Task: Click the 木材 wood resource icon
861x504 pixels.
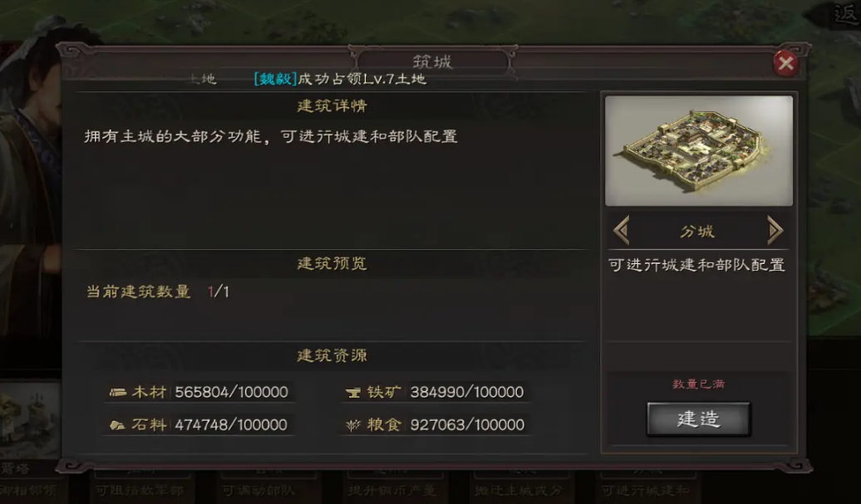Action: 117,392
